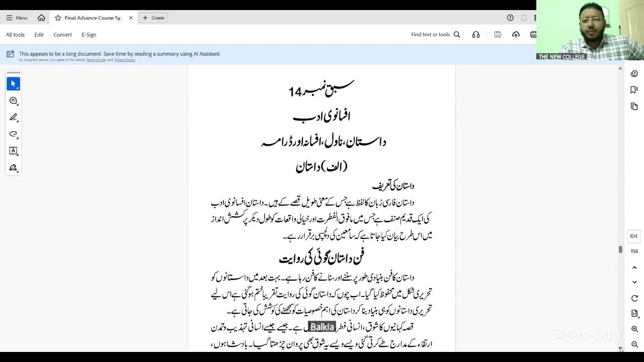Click the current page number 104 box
The image size is (644, 362).
(x=634, y=236)
